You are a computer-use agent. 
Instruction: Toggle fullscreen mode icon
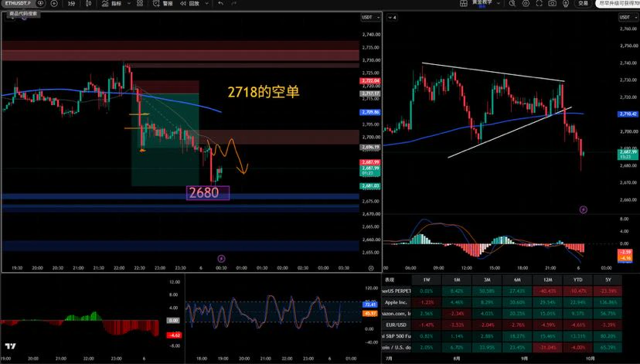[540, 3]
